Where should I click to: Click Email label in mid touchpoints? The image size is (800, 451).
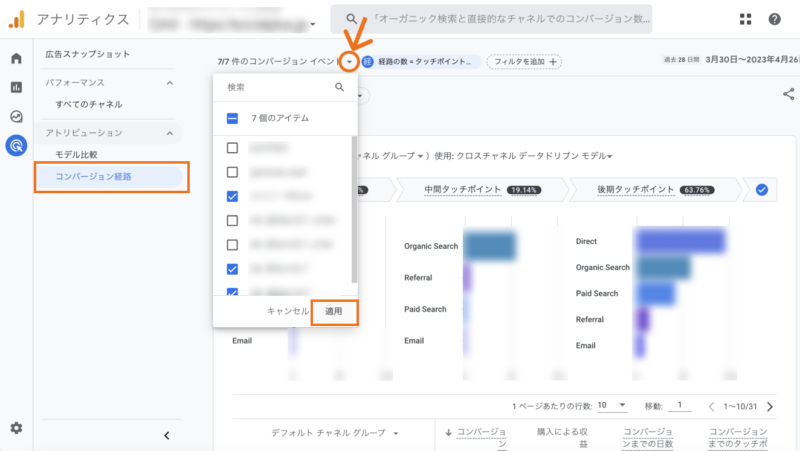[414, 341]
